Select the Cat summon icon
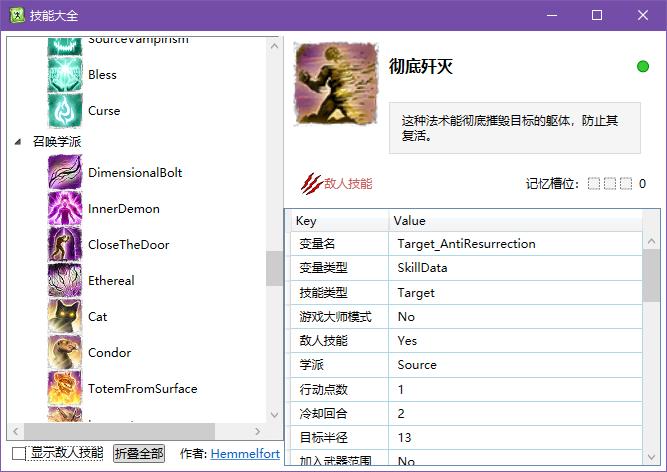The image size is (667, 472). coord(65,316)
